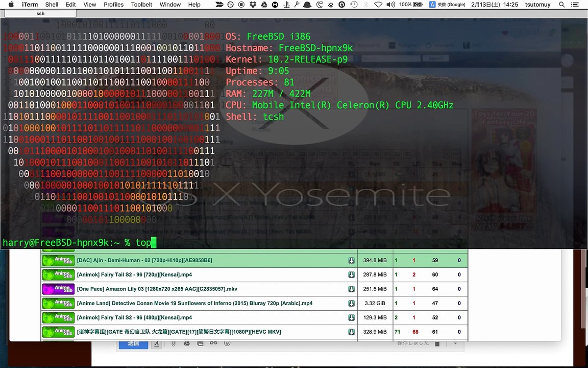588x368 pixels.
Task: Click Toys for Your 2D Fantasy Life ad
Action: tap(504, 171)
